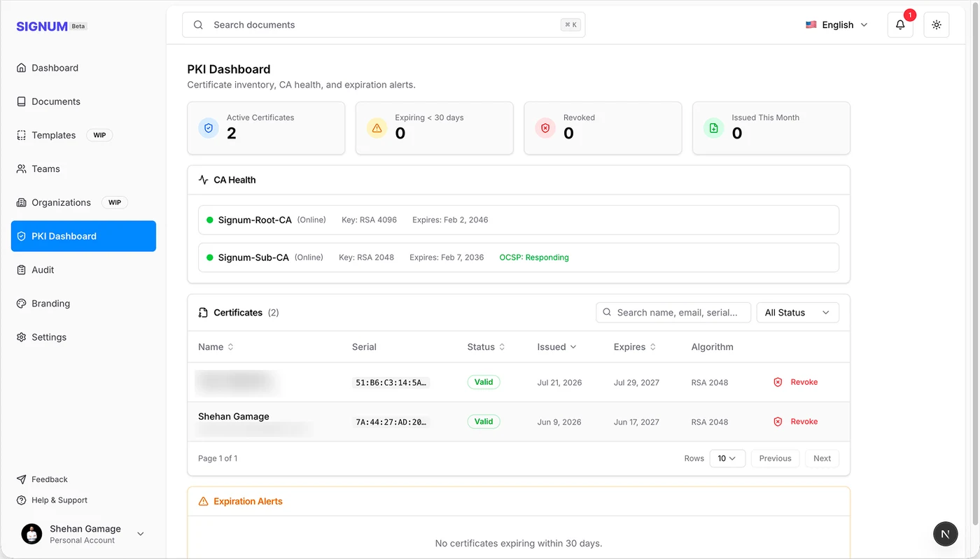The width and height of the screenshot is (980, 559).
Task: Revoke the certificate with serial 51:B6:C3:14:5A
Action: [x=796, y=382]
